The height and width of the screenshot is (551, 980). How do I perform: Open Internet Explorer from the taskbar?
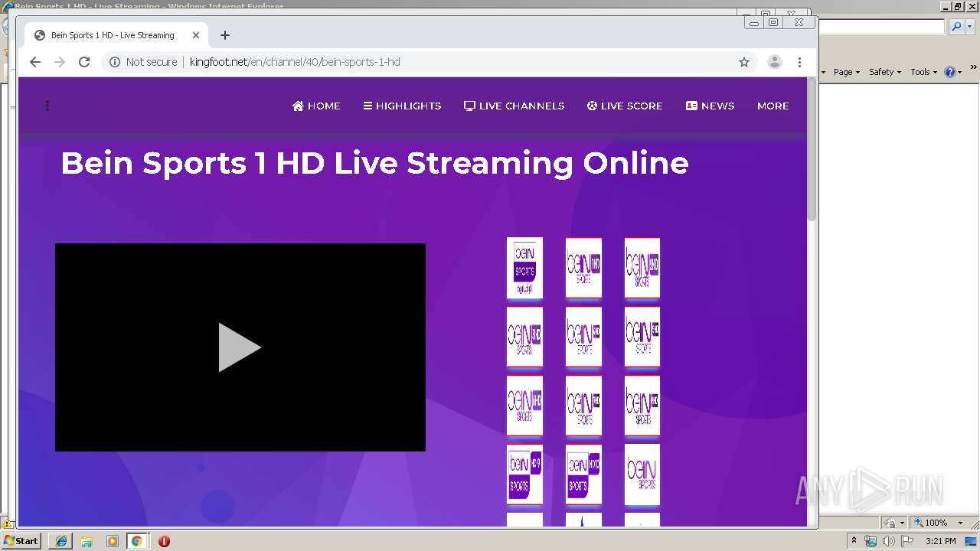coord(61,541)
